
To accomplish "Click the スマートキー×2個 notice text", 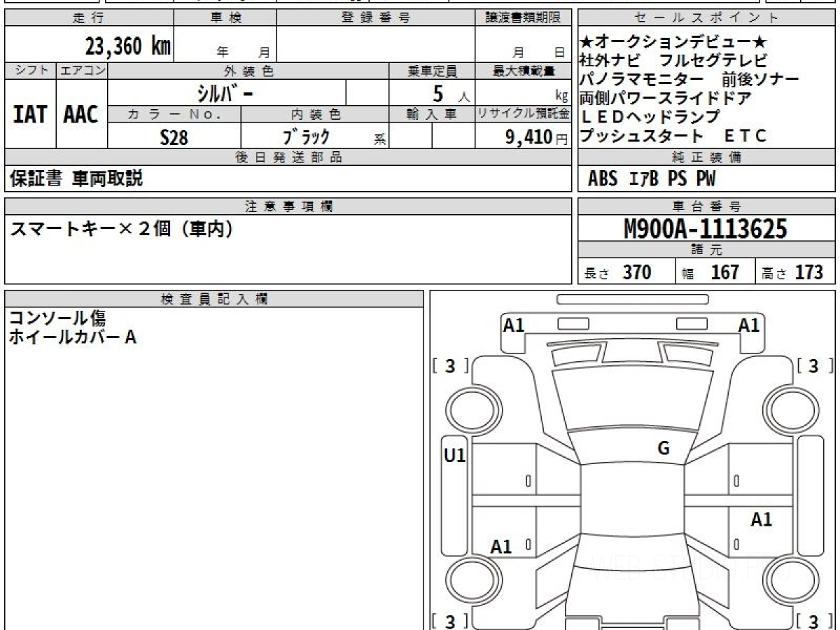I will coord(120,229).
